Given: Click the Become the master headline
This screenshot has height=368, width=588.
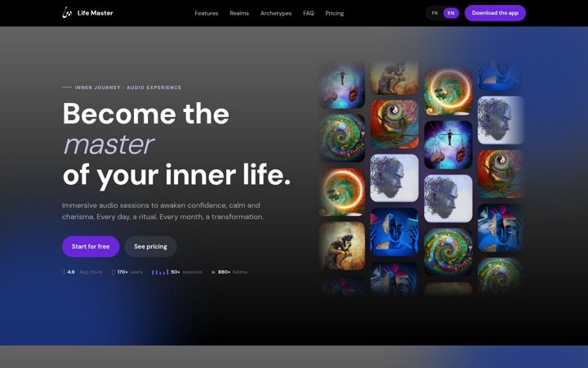Looking at the screenshot, I should [176, 145].
